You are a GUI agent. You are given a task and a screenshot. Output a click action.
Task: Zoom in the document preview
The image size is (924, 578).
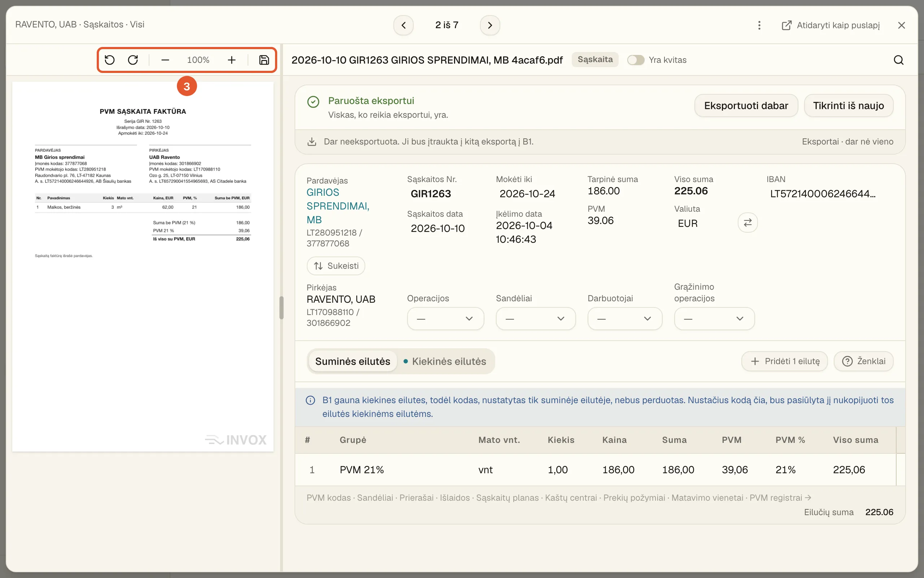(232, 60)
